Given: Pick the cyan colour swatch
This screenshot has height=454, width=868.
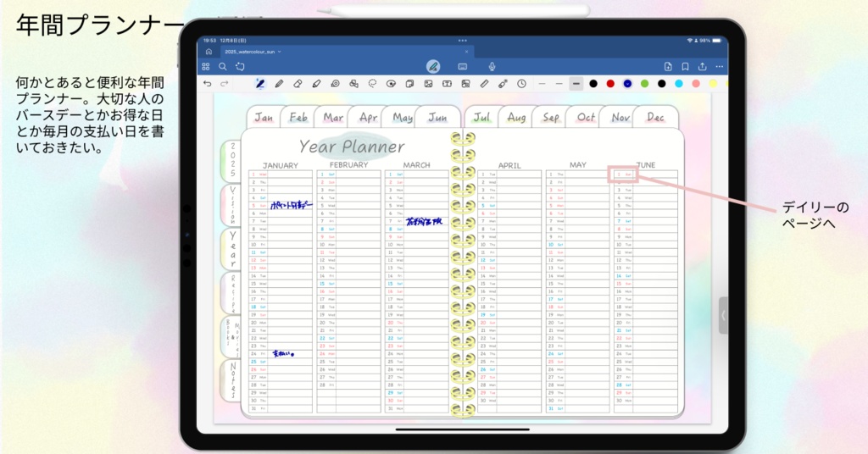Looking at the screenshot, I should click(679, 84).
